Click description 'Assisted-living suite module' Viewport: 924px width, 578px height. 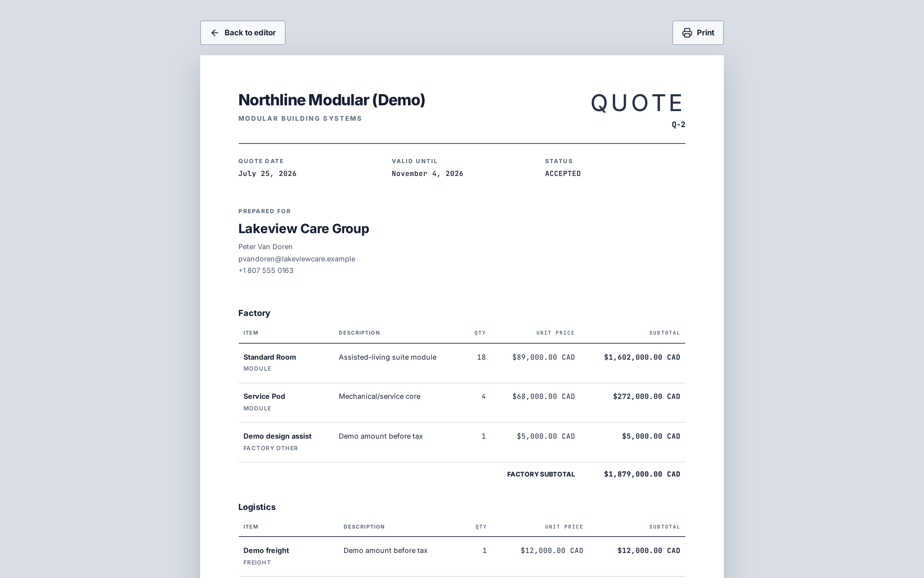point(387,357)
